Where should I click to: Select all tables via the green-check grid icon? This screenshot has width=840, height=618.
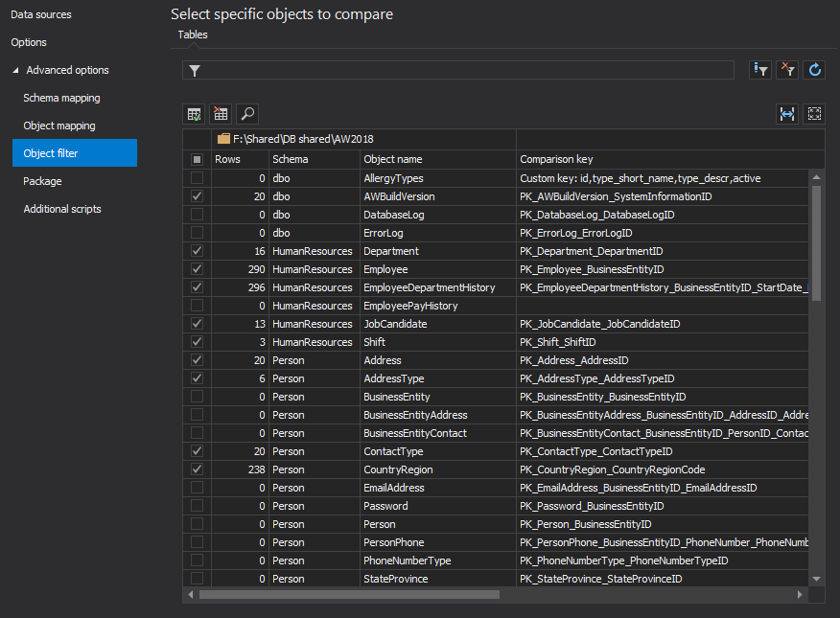coord(194,113)
